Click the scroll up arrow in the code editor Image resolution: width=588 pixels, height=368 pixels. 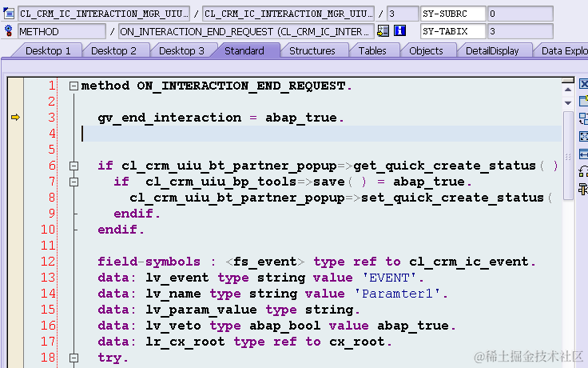568,90
